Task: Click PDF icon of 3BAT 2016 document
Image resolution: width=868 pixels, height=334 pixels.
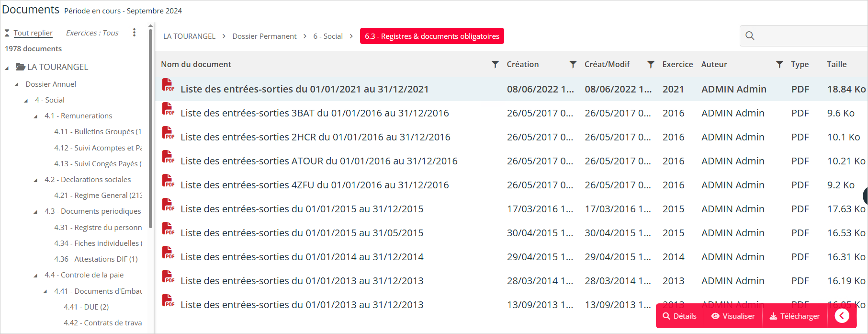Action: point(168,109)
